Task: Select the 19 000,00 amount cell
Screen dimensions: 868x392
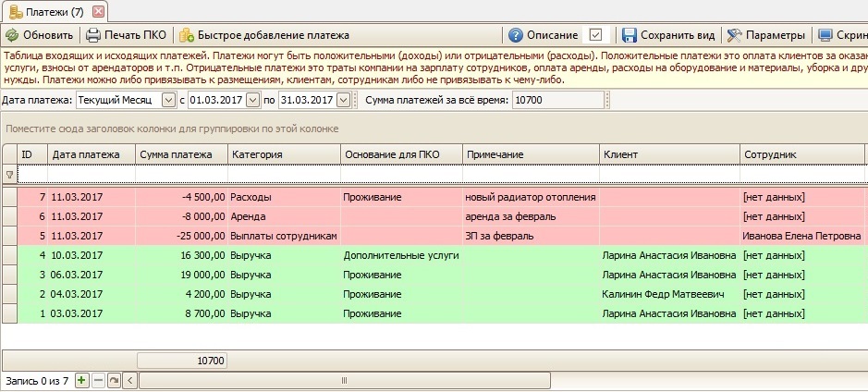Action: tap(181, 275)
